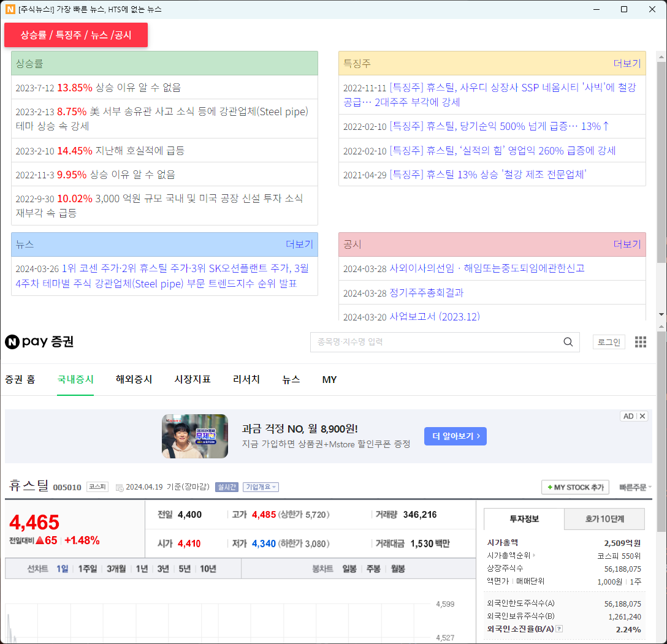Viewport: 667px width, 644px height.
Task: Switch to the 일봉 candle chart
Action: 349,569
